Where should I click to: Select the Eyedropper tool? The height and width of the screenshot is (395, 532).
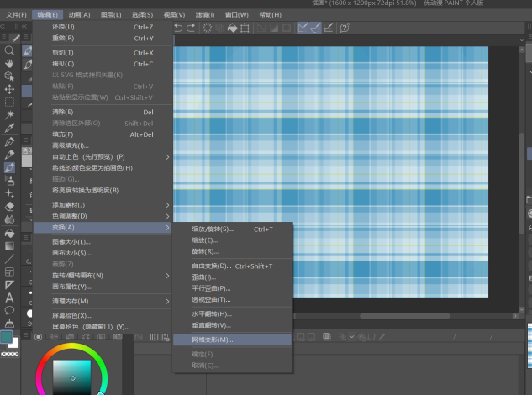10,129
